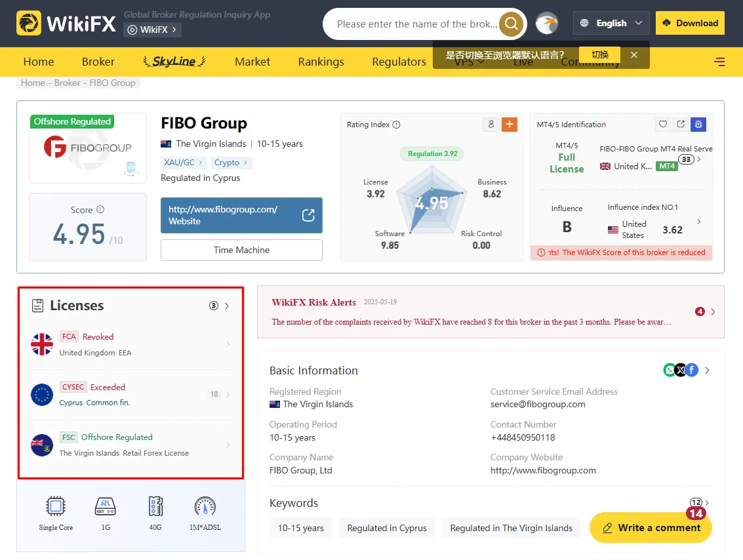The height and width of the screenshot is (560, 743).
Task: Open the CYSEC Exceeded license row
Action: (x=131, y=395)
